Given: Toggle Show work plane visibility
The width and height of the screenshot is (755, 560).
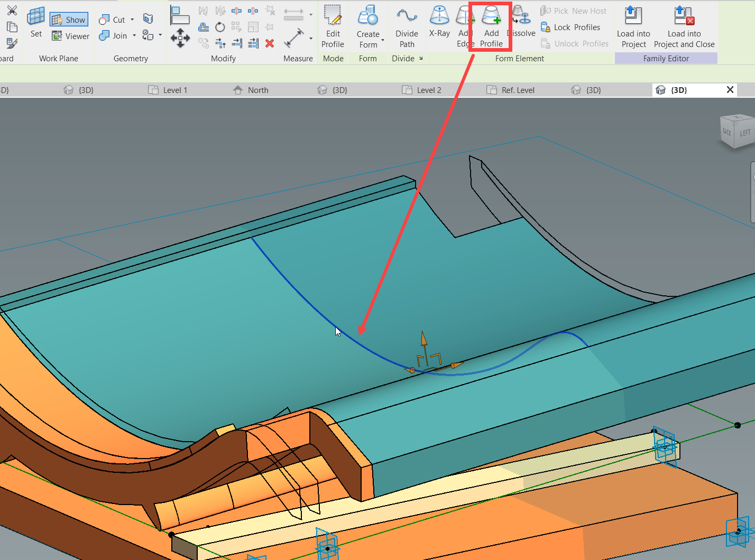Looking at the screenshot, I should 69,19.
